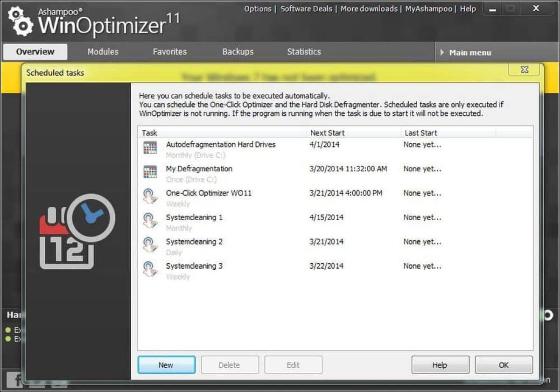Create a new scheduled task with New
This screenshot has height=392, width=560.
click(x=166, y=365)
